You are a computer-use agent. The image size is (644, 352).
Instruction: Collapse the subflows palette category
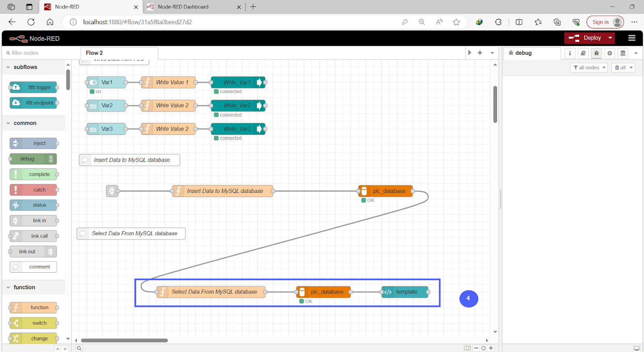click(33, 67)
